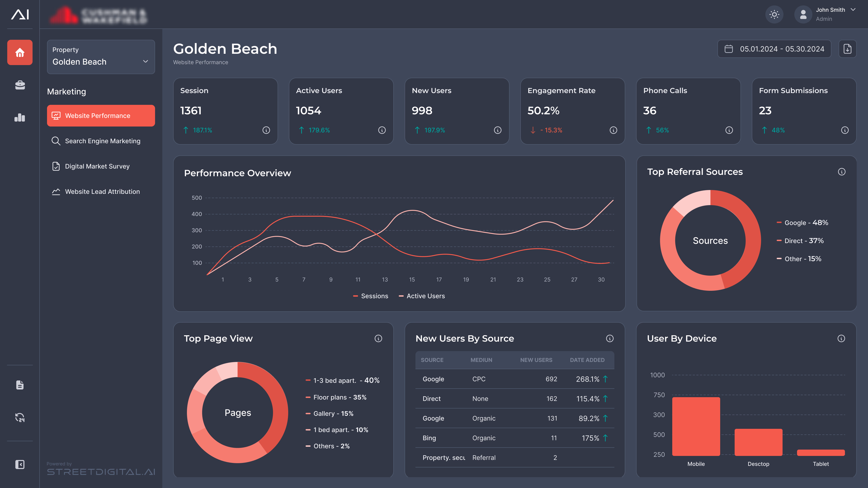Click the info icon on New Users card
This screenshot has width=868, height=488.
498,130
